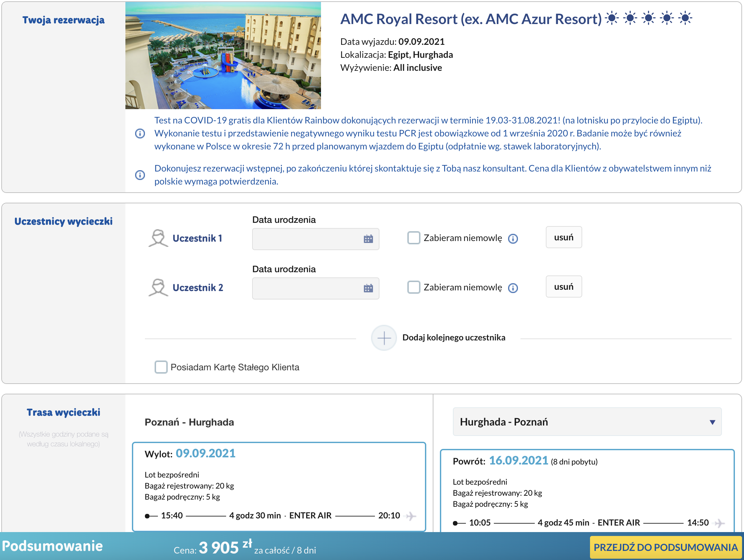Click info icon next to rezerwacji wstępnej notice
This screenshot has width=744, height=560.
click(x=140, y=175)
